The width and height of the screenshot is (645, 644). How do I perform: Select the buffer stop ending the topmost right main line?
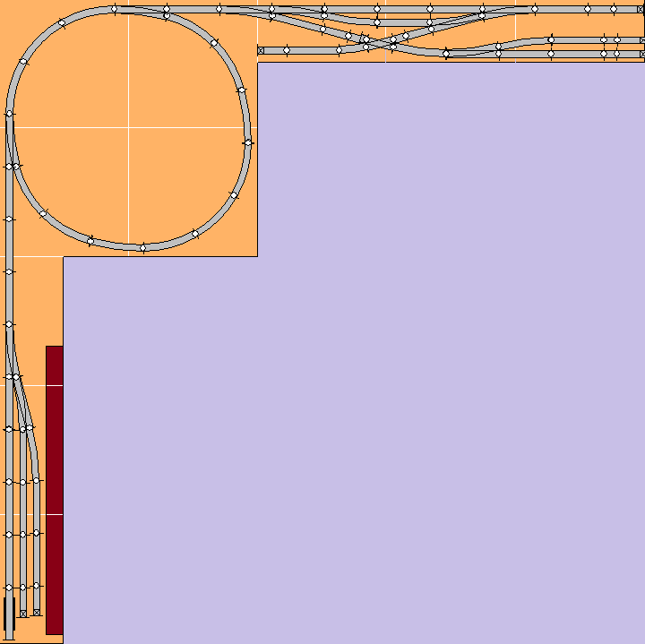point(641,9)
